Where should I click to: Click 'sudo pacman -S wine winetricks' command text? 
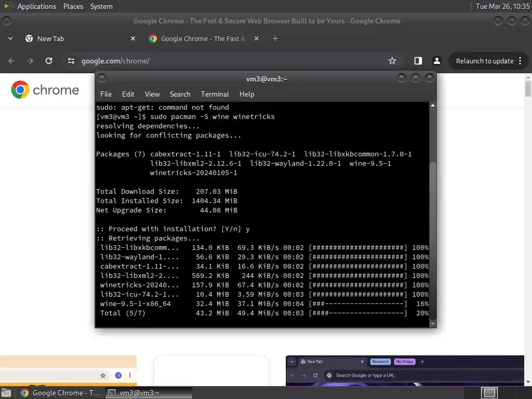212,117
